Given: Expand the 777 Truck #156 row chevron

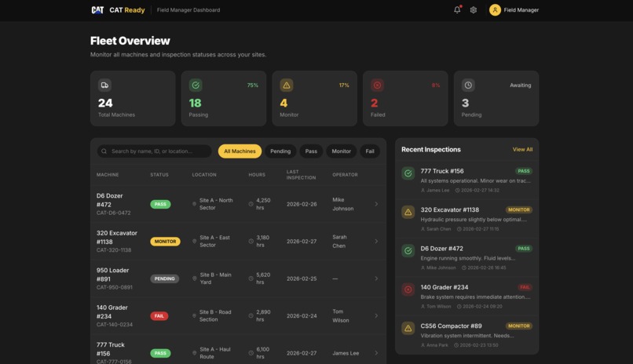Looking at the screenshot, I should click(376, 353).
